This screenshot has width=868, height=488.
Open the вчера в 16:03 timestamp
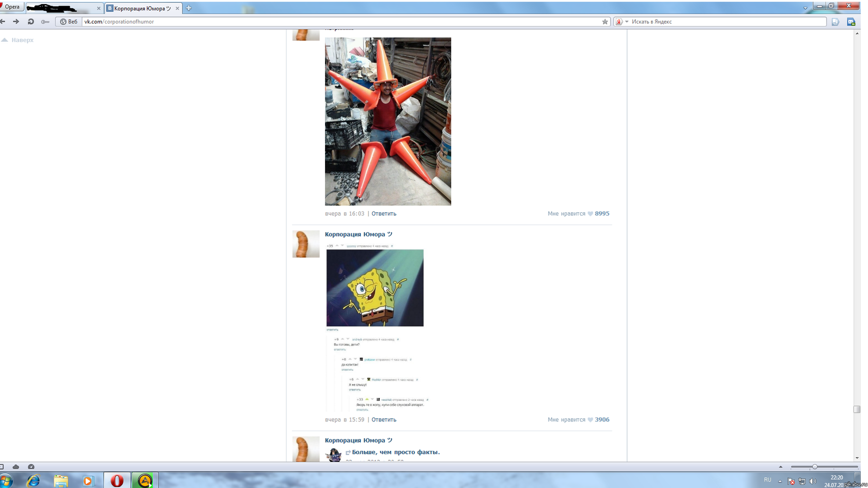(x=345, y=213)
